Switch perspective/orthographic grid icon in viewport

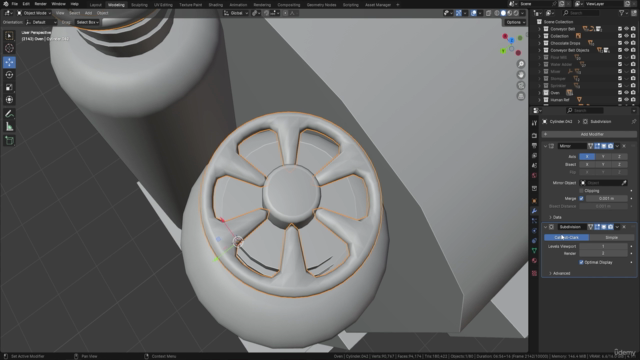[521, 96]
